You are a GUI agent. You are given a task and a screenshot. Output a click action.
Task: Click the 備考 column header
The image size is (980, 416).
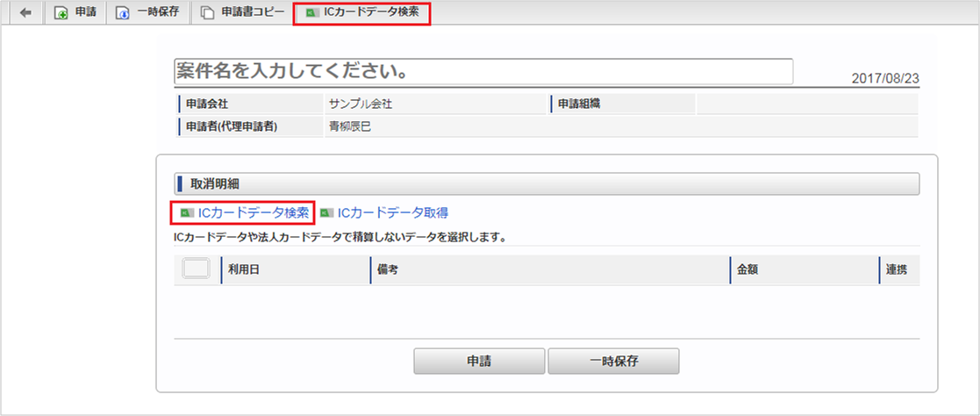coord(549,269)
